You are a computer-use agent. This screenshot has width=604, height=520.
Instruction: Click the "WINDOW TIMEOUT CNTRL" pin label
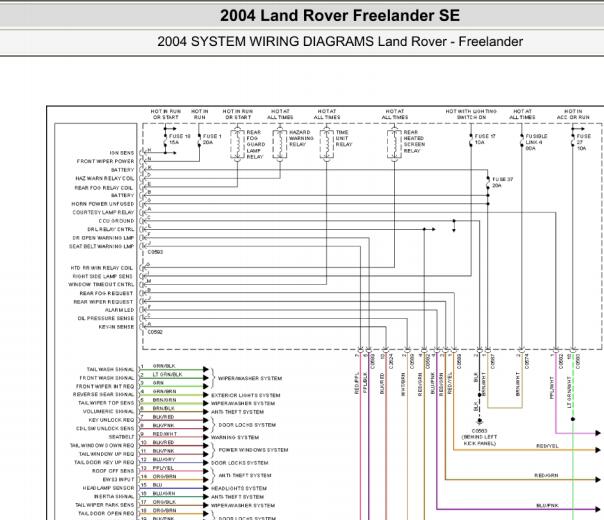coord(101,285)
